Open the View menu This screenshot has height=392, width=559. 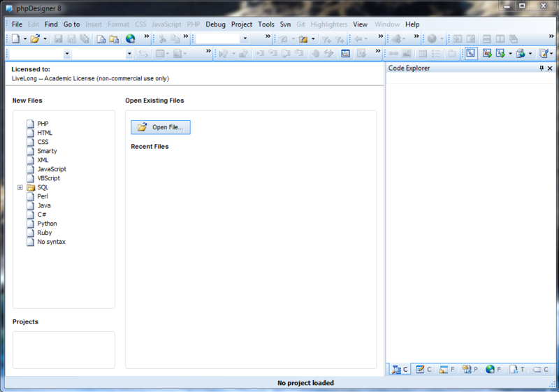click(360, 24)
